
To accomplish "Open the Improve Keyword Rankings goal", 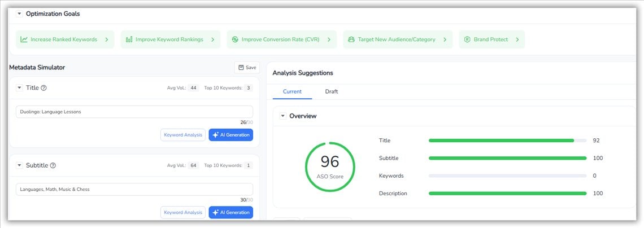I will pyautogui.click(x=171, y=40).
